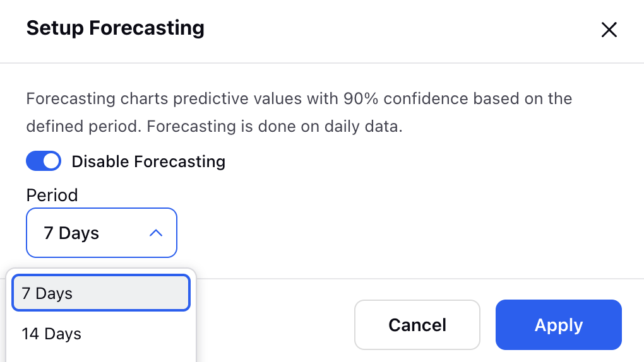Image resolution: width=644 pixels, height=362 pixels.
Task: Confirm settings with the blue Apply button
Action: 559,325
